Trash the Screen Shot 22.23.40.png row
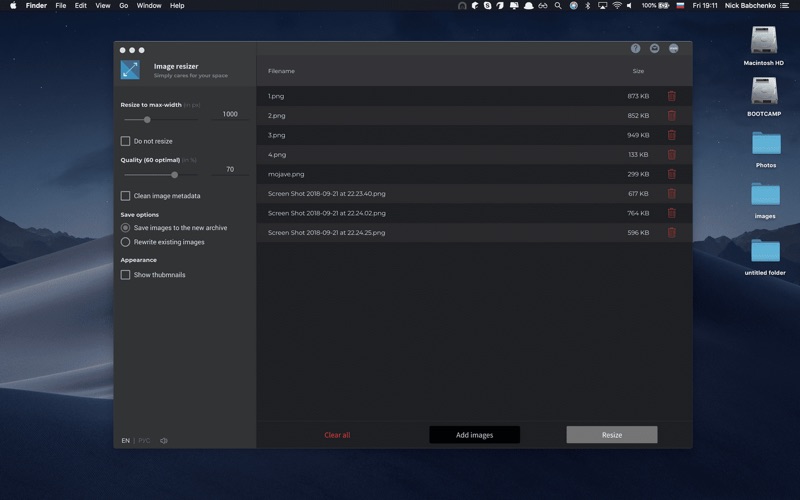800x500 pixels. tap(671, 193)
